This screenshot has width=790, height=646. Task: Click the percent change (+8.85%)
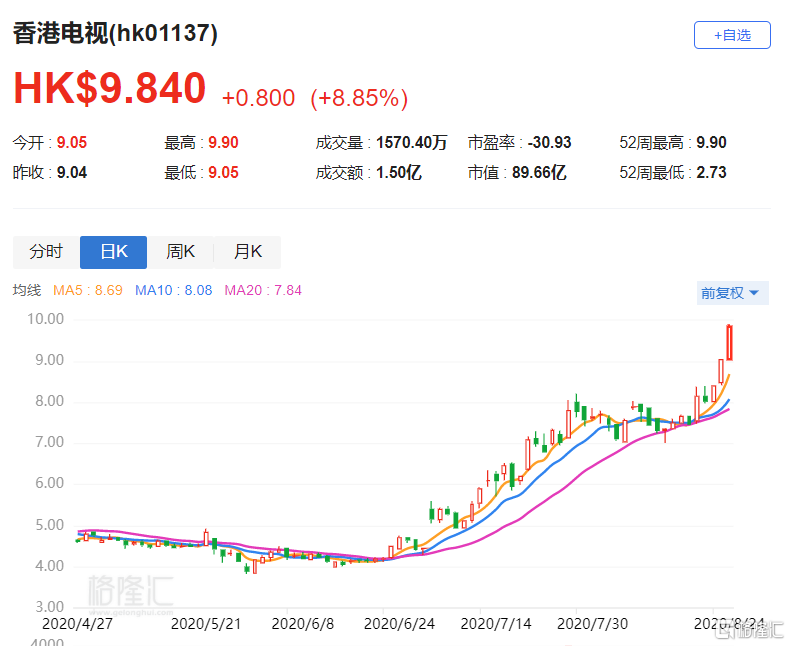pyautogui.click(x=359, y=98)
